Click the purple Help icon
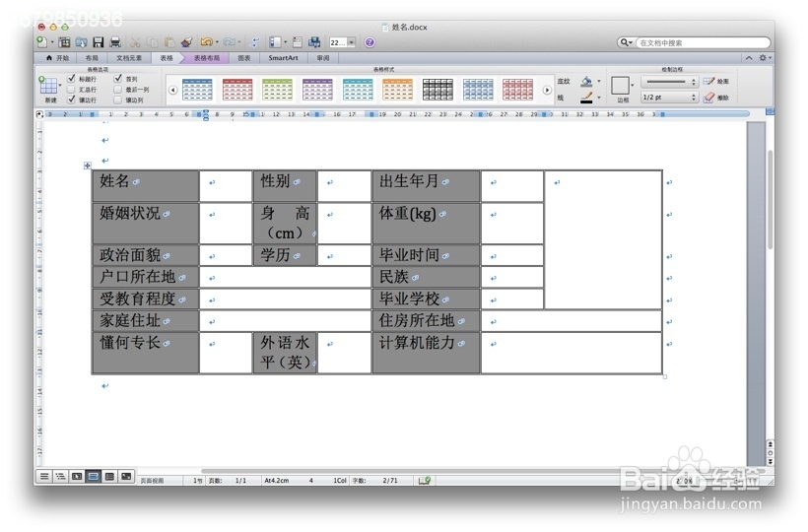 (x=370, y=42)
